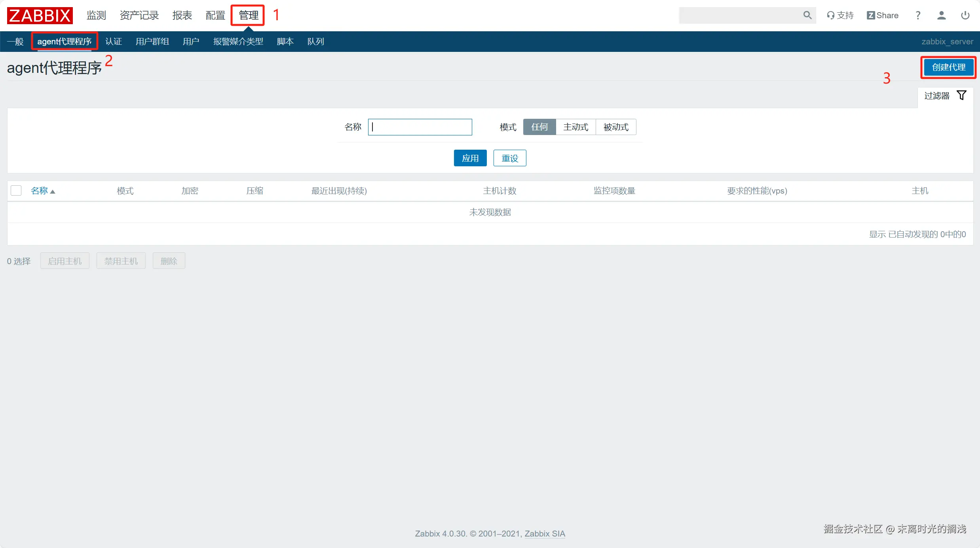980x548 pixels.
Task: Check the select-all checkbox in the table header
Action: [x=16, y=191]
